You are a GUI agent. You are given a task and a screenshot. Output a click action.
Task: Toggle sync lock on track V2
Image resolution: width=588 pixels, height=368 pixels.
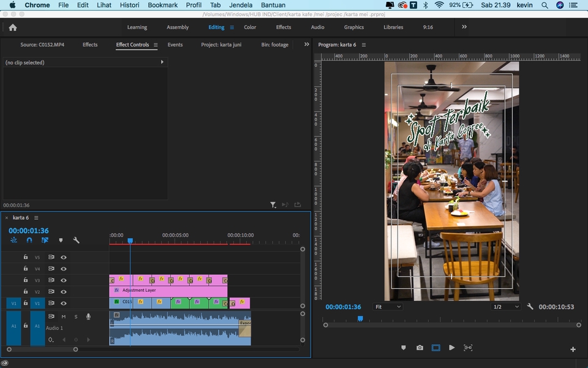(x=51, y=292)
